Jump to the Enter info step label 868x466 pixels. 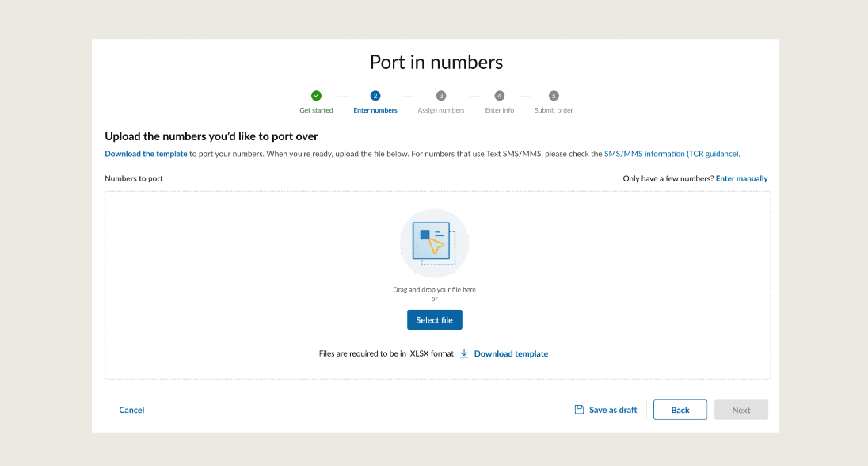tap(499, 111)
